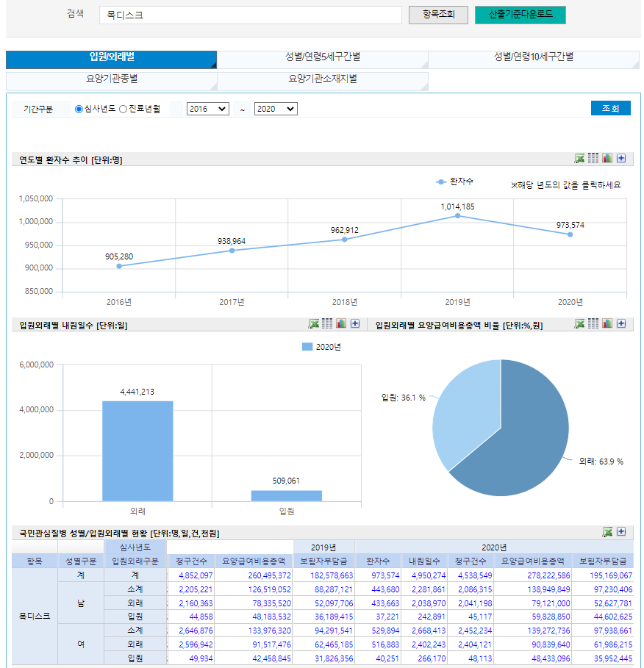Expand the 연도별 환자수 추이 section with plus icon

point(621,159)
